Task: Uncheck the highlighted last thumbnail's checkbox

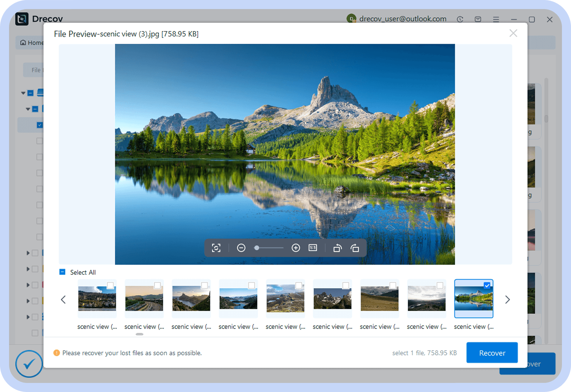Action: pos(487,286)
